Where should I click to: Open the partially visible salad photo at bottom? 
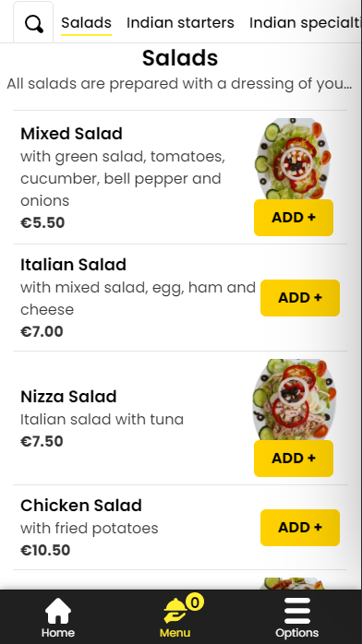point(292,583)
